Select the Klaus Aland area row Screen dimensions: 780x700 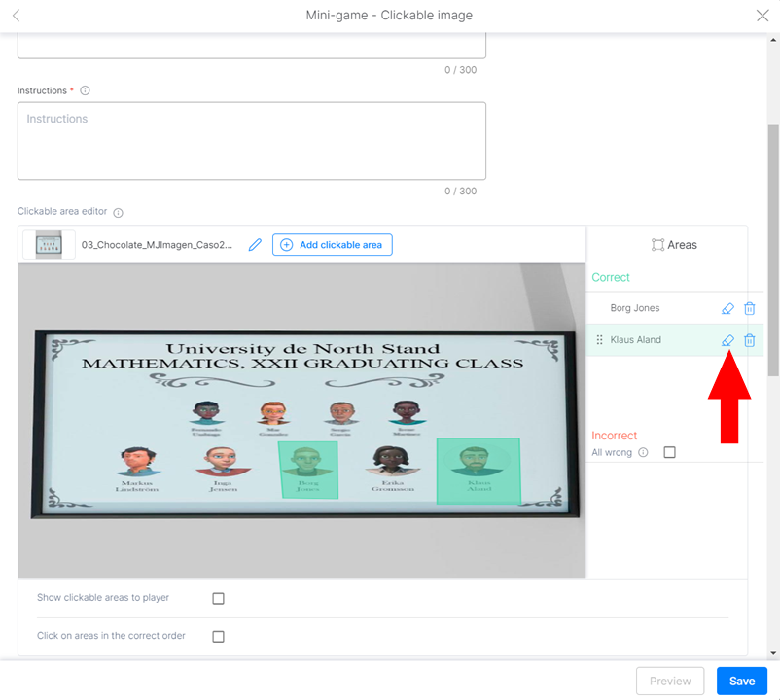pos(675,340)
